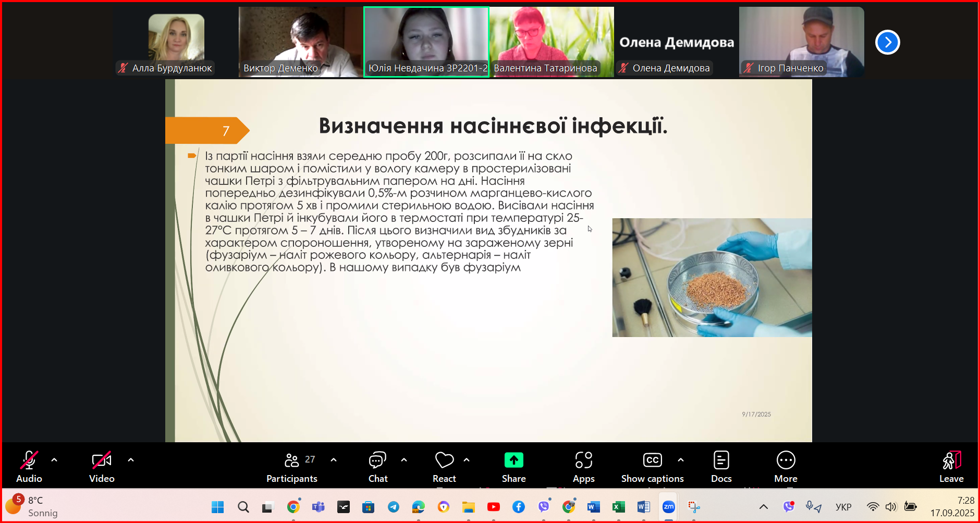Open the Apps panel
The image size is (980, 523).
(x=583, y=467)
